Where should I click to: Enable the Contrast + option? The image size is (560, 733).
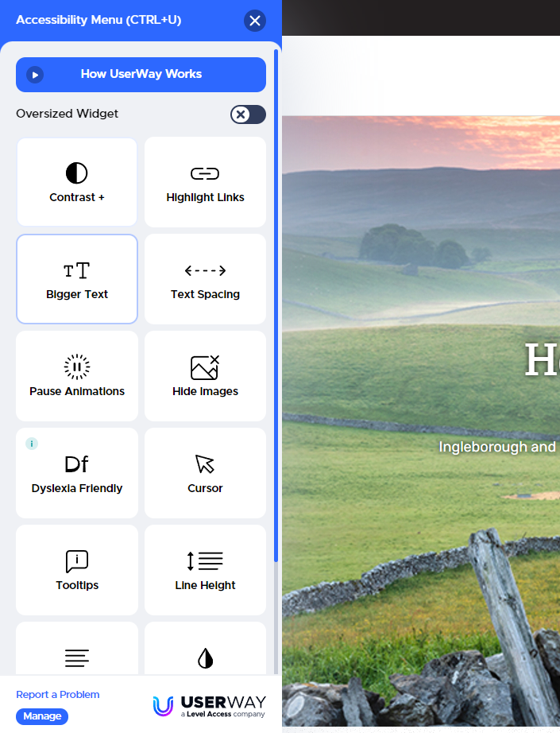tap(77, 182)
